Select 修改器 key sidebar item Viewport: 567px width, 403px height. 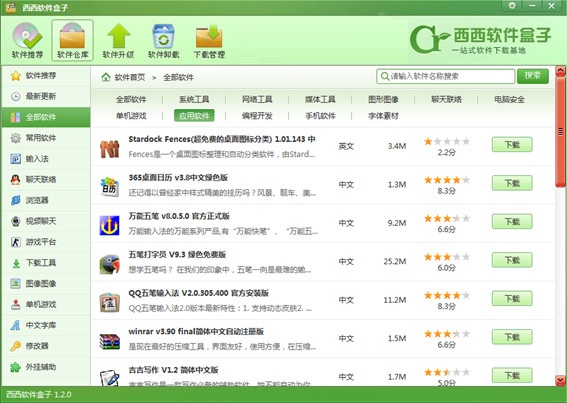point(46,346)
